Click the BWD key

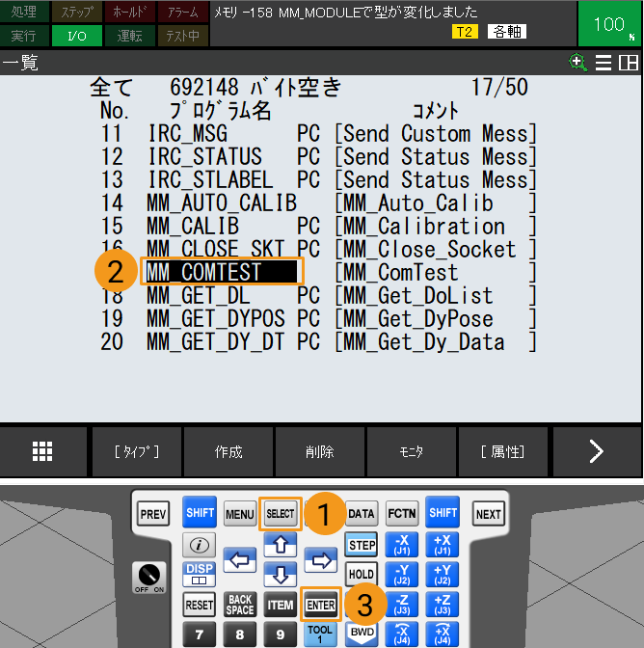pyautogui.click(x=362, y=633)
